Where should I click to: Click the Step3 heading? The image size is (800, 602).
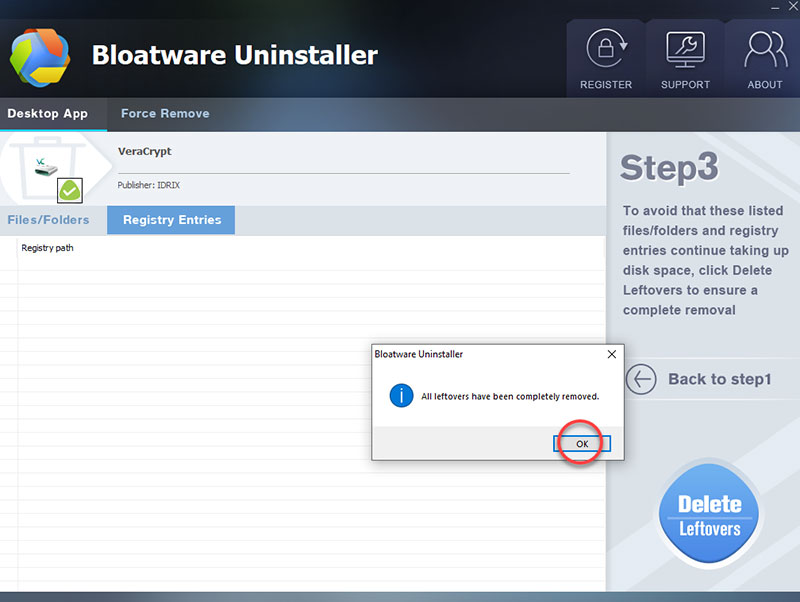(669, 168)
